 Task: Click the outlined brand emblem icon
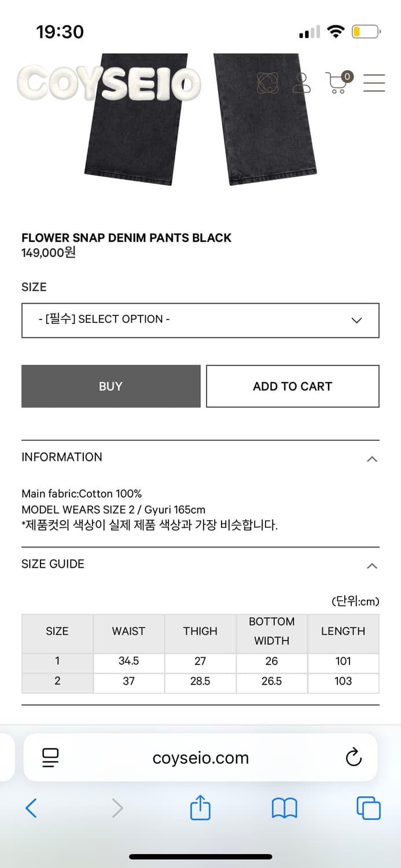coord(268,83)
